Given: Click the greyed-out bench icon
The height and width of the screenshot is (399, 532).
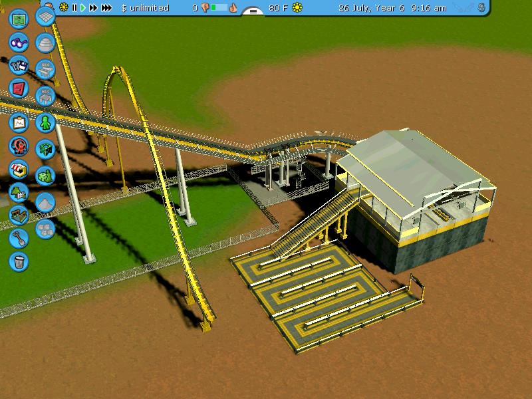Looking at the screenshot, I should (x=45, y=69).
